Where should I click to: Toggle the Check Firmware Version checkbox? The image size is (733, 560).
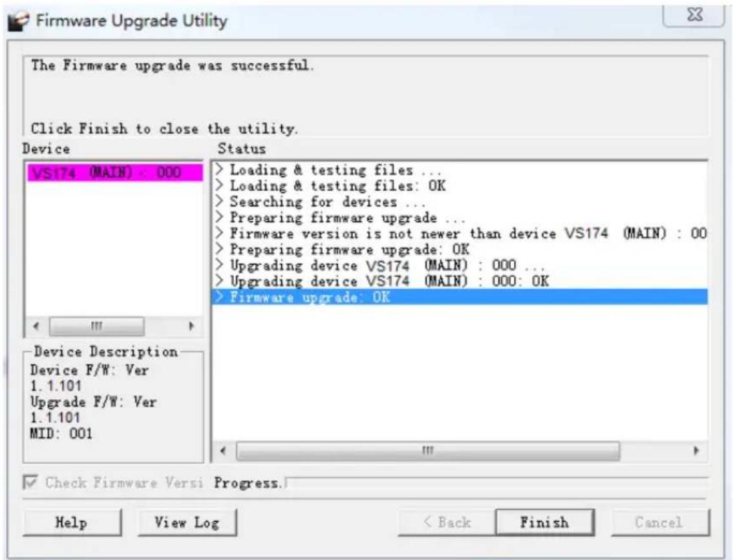(x=30, y=482)
